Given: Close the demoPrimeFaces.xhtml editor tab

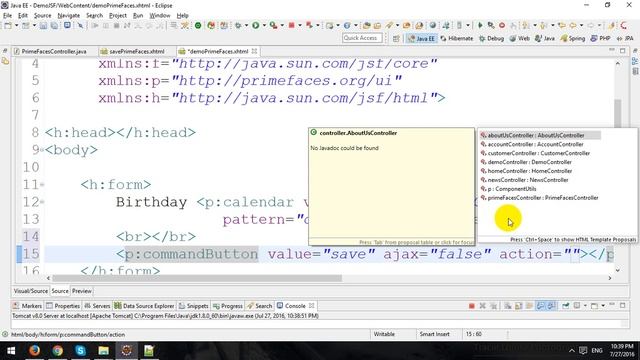Looking at the screenshot, I should 254,51.
